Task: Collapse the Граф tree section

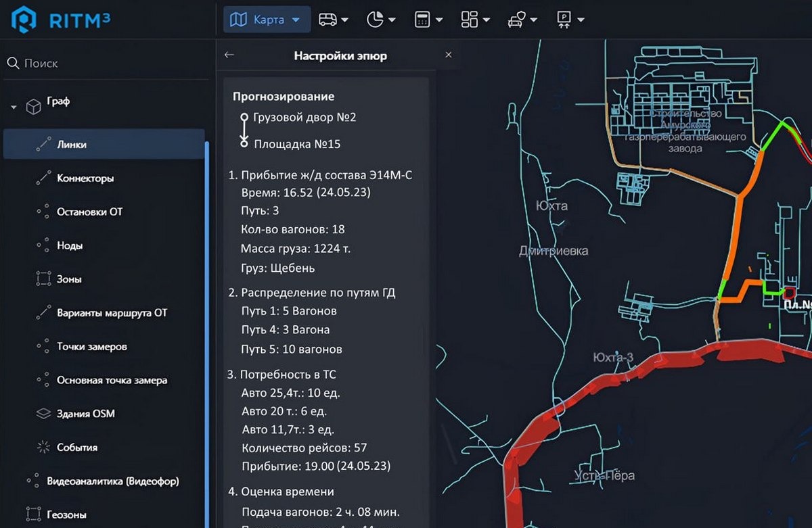Action: [14, 107]
